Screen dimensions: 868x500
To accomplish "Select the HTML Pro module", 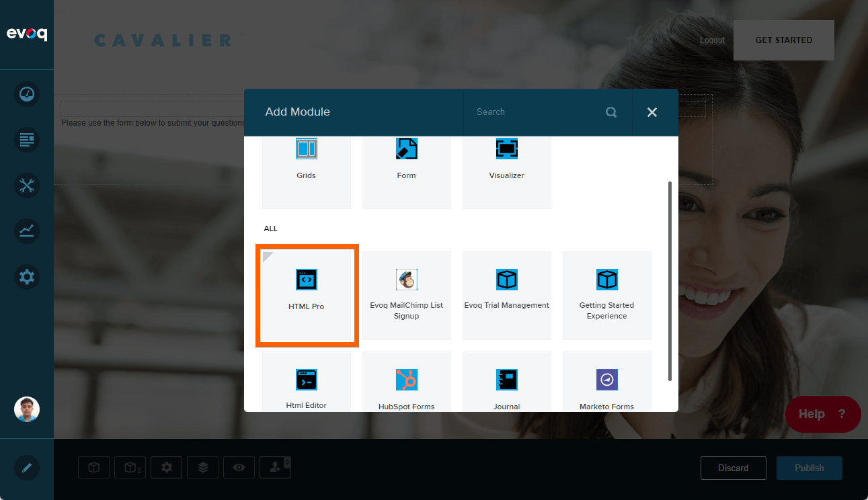I will [307, 296].
